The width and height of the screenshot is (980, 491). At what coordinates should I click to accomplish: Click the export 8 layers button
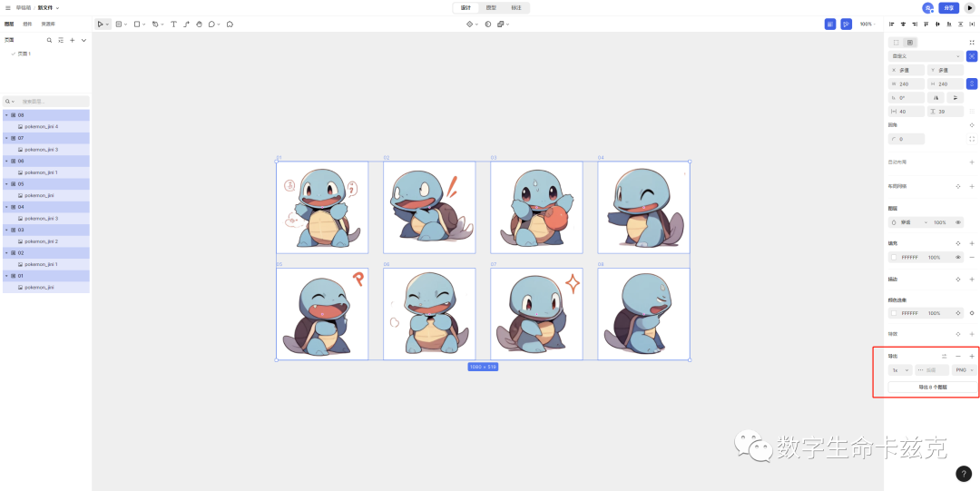[933, 388]
